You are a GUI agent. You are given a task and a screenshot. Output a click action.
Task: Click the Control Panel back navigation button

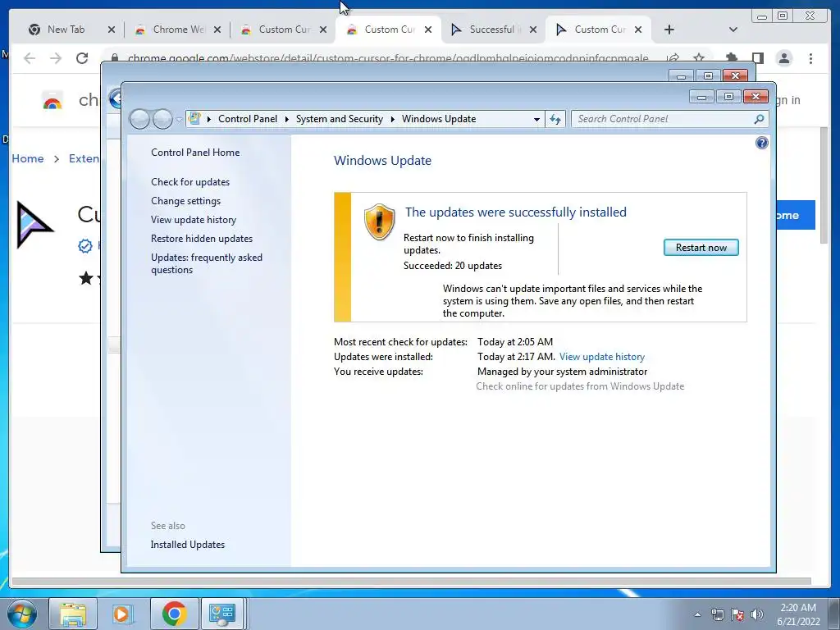[139, 119]
